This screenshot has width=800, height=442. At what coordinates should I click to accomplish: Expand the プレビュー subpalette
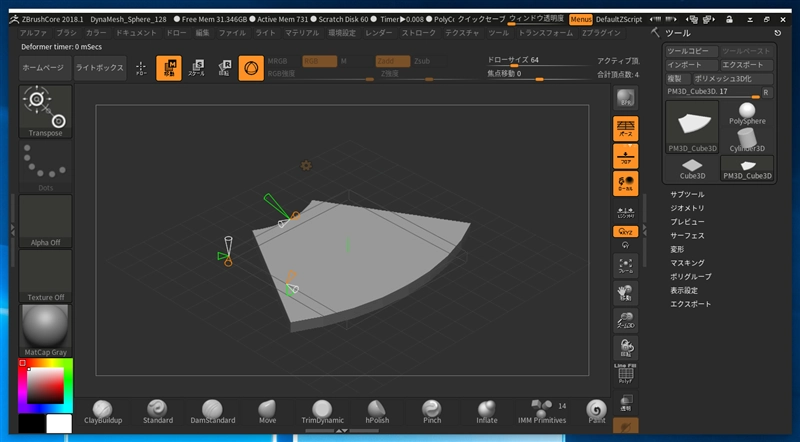[x=687, y=222]
